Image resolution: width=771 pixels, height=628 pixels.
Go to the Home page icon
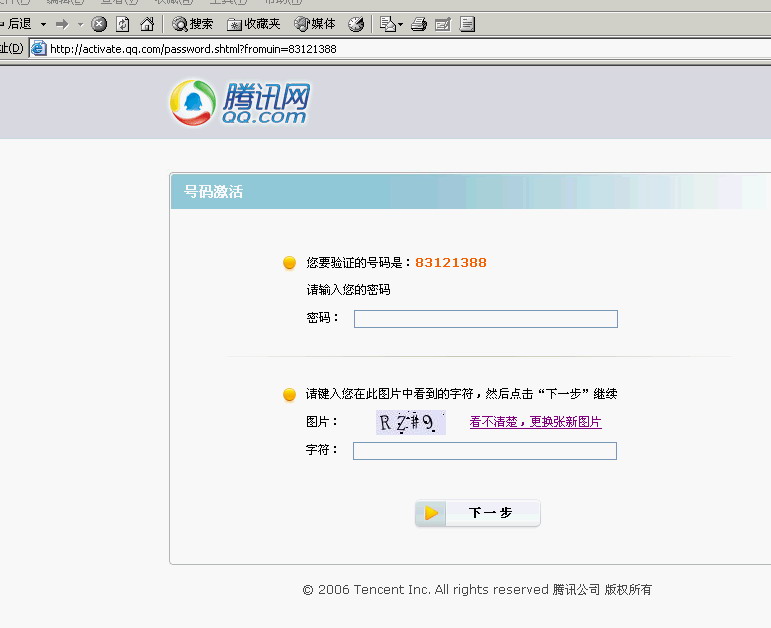[x=147, y=24]
